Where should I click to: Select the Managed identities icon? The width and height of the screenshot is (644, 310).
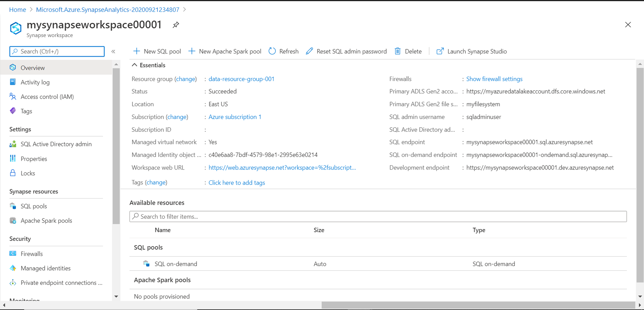[13, 268]
